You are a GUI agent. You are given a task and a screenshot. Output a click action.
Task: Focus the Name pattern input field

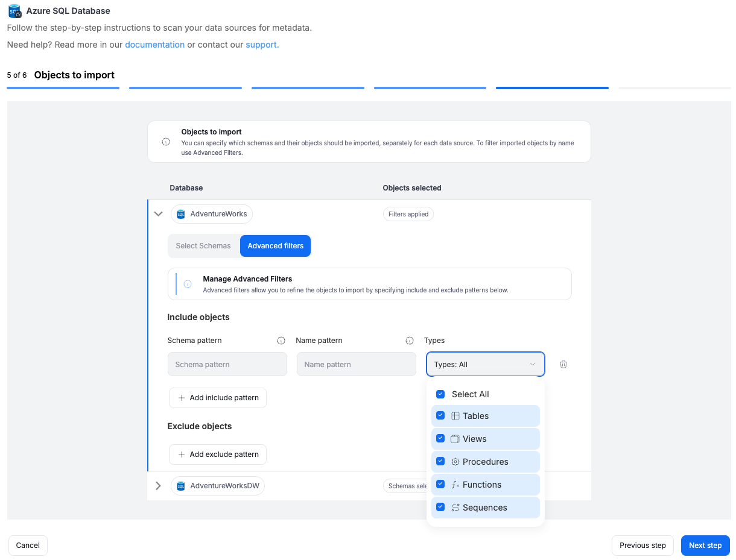(x=356, y=364)
